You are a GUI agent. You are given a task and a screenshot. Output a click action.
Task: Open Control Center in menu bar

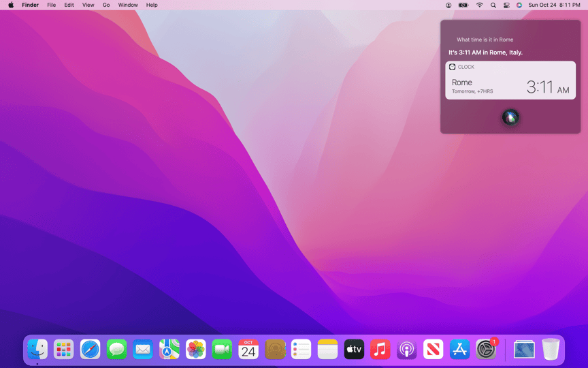pos(506,5)
